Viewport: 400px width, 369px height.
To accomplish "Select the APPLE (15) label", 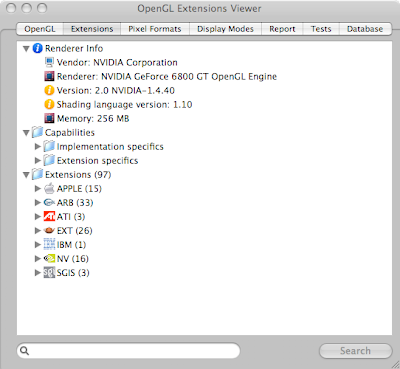I will tap(79, 189).
